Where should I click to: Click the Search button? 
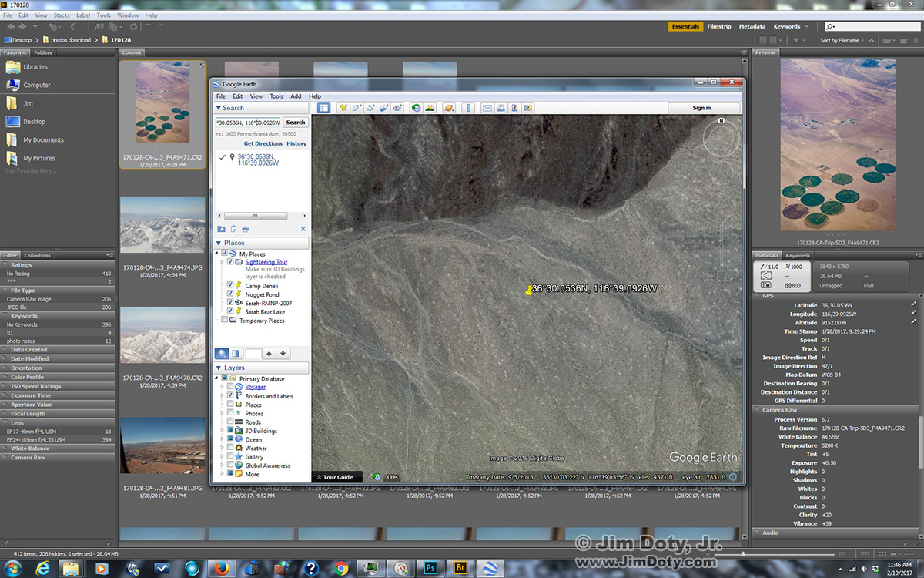(x=296, y=123)
